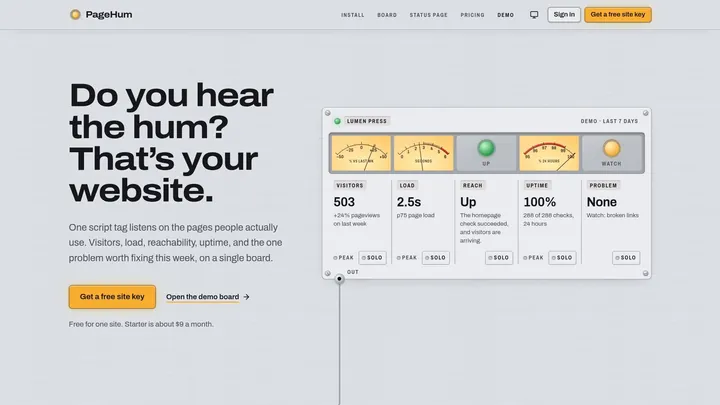Click the UPTIME channel label
The height and width of the screenshot is (405, 720).
[537, 186]
